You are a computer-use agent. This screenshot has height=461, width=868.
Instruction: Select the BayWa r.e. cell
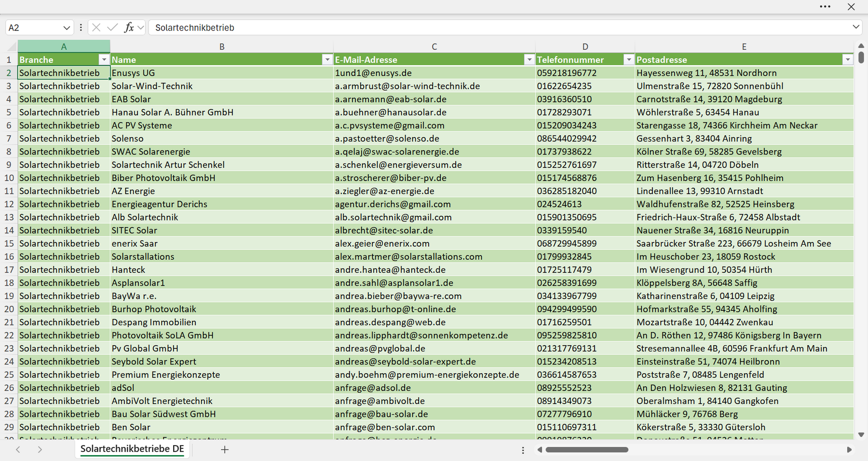pos(222,296)
